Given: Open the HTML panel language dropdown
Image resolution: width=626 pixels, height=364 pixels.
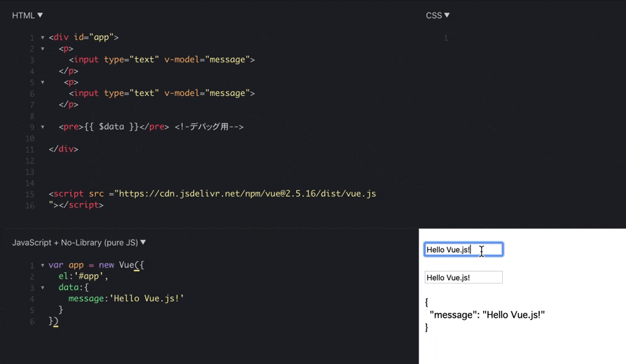Looking at the screenshot, I should pos(27,15).
